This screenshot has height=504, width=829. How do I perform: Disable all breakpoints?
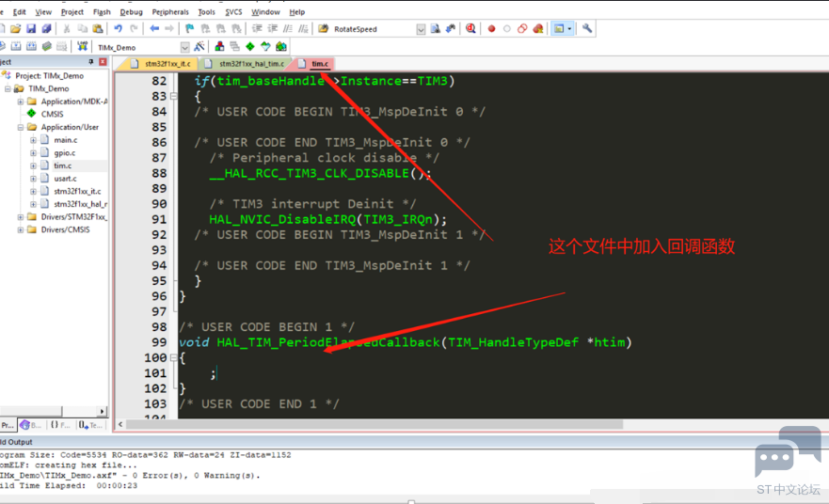click(522, 28)
